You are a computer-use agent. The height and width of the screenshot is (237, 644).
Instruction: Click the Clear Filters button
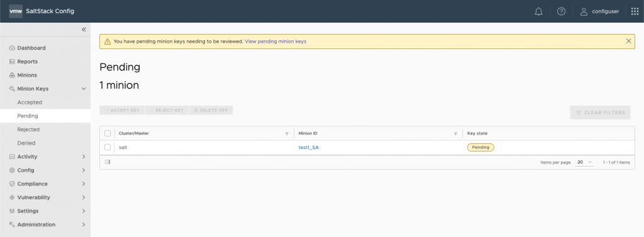[600, 113]
